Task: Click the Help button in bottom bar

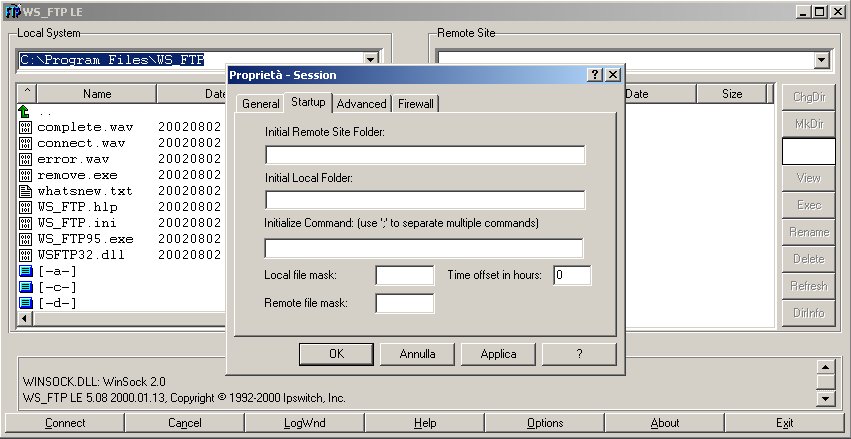Action: (x=425, y=423)
